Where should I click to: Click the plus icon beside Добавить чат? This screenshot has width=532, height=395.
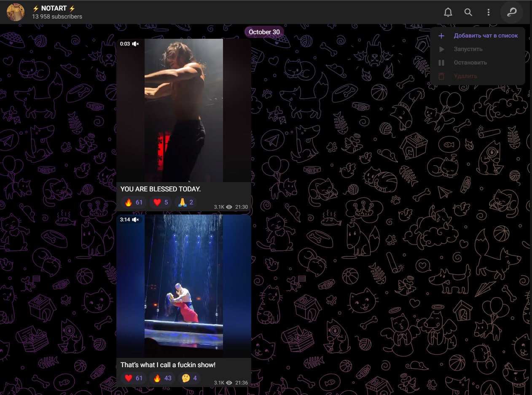(x=441, y=36)
